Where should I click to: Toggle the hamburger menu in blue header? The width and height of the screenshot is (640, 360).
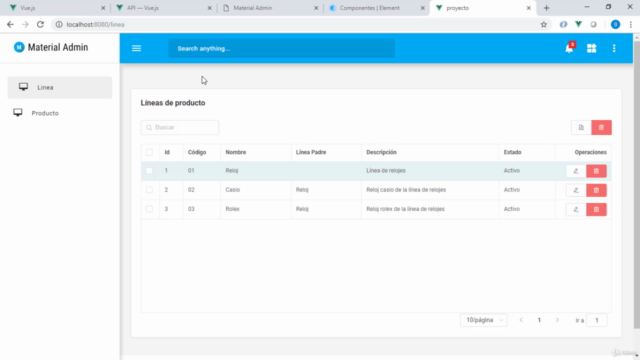pyautogui.click(x=136, y=49)
